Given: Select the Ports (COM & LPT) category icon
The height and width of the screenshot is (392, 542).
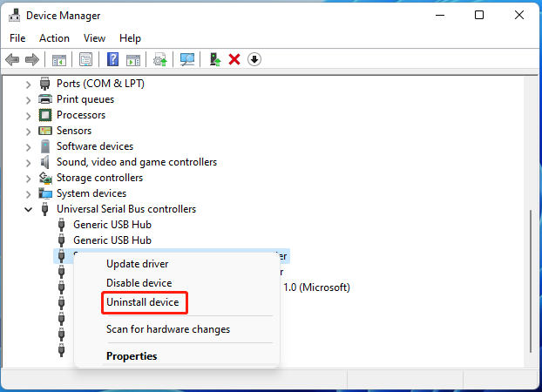Looking at the screenshot, I should click(x=45, y=84).
